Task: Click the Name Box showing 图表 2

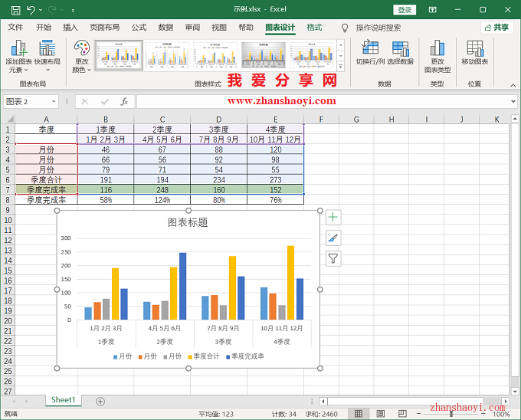Action: tap(27, 101)
